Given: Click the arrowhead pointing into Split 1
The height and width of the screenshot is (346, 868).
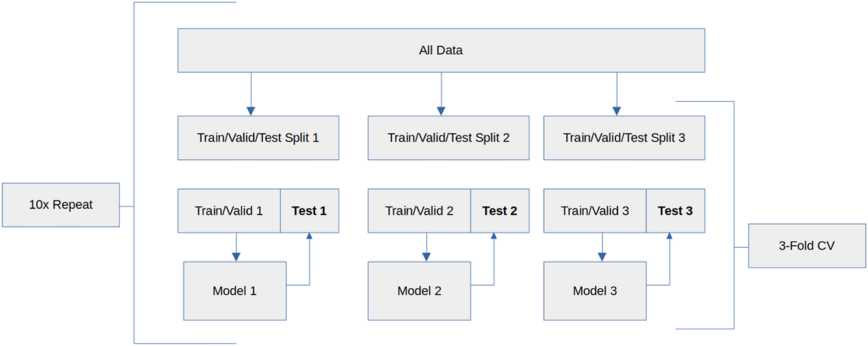Looking at the screenshot, I should (x=251, y=111).
